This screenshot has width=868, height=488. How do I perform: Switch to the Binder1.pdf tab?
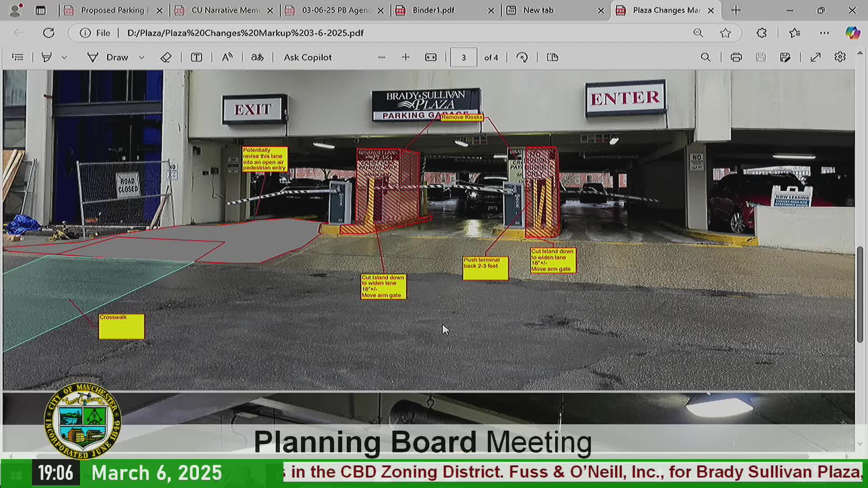coord(433,10)
